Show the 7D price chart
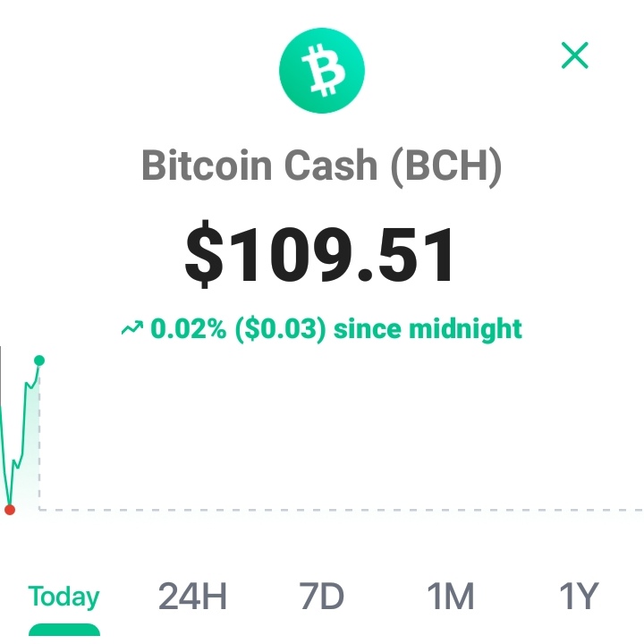The height and width of the screenshot is (644, 644). tap(321, 596)
